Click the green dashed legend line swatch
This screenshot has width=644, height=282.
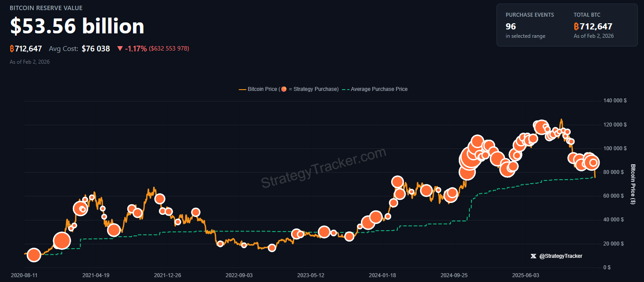345,89
